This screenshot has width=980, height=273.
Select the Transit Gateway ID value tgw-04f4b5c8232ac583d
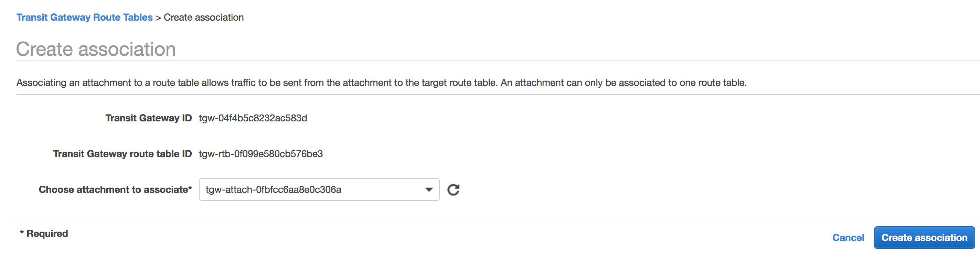point(253,118)
